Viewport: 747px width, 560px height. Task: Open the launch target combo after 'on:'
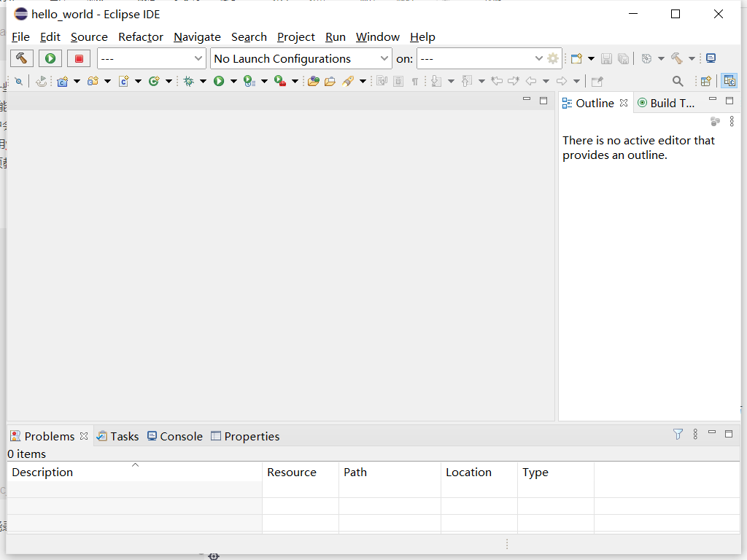click(481, 58)
